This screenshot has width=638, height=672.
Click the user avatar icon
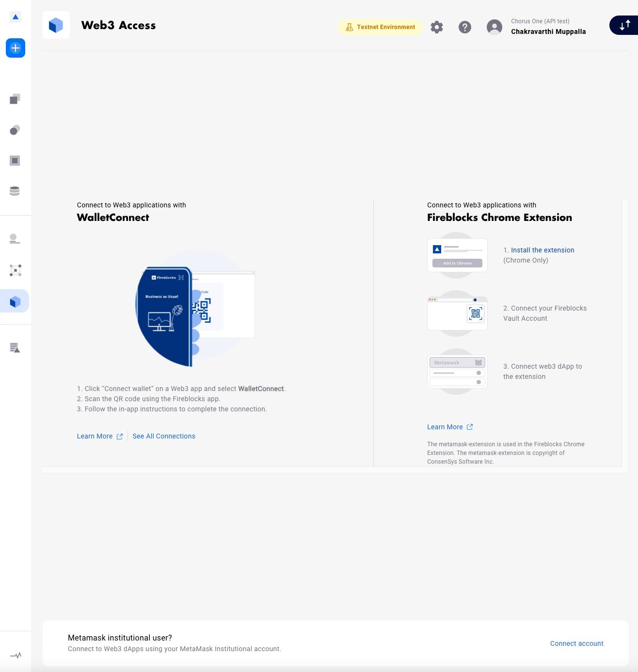pyautogui.click(x=494, y=27)
